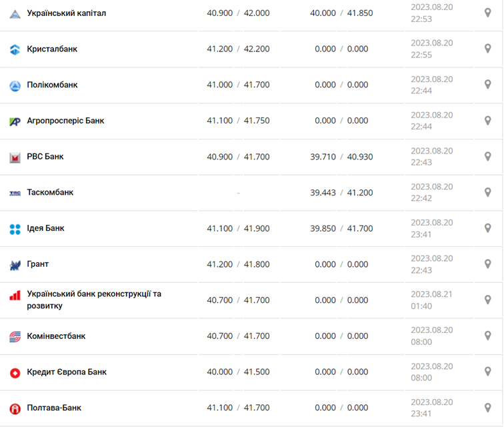Click the Таскомбанк bank name

(50, 192)
